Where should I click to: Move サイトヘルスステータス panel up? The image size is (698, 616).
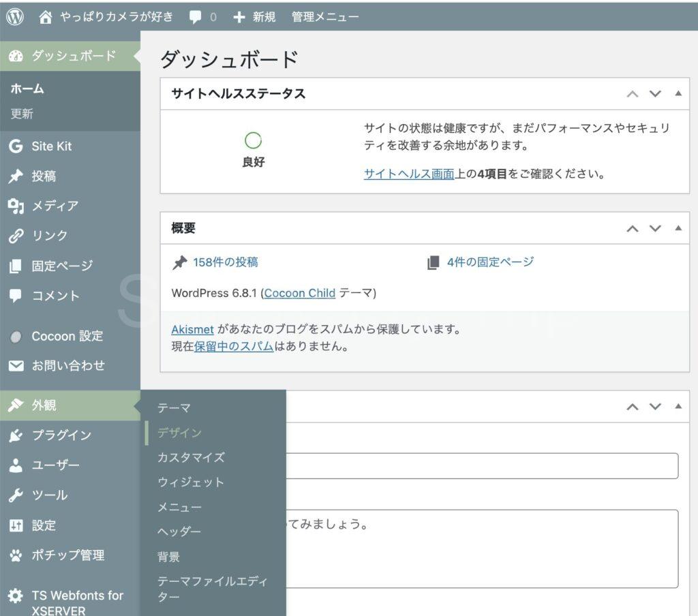[x=633, y=94]
